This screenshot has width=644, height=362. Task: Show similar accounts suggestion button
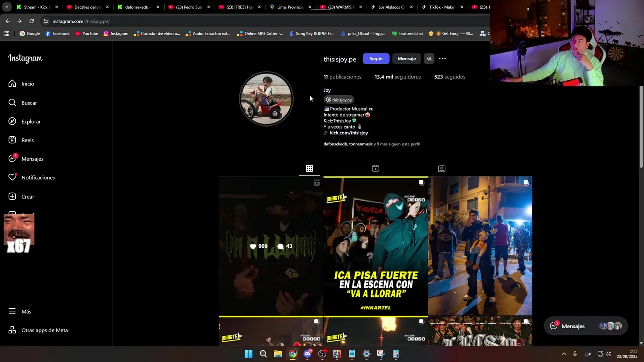(x=429, y=59)
